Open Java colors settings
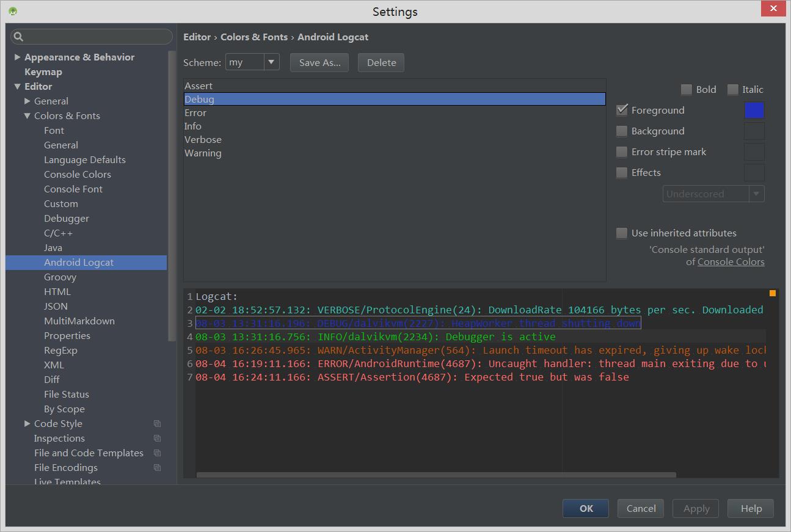 coord(53,247)
